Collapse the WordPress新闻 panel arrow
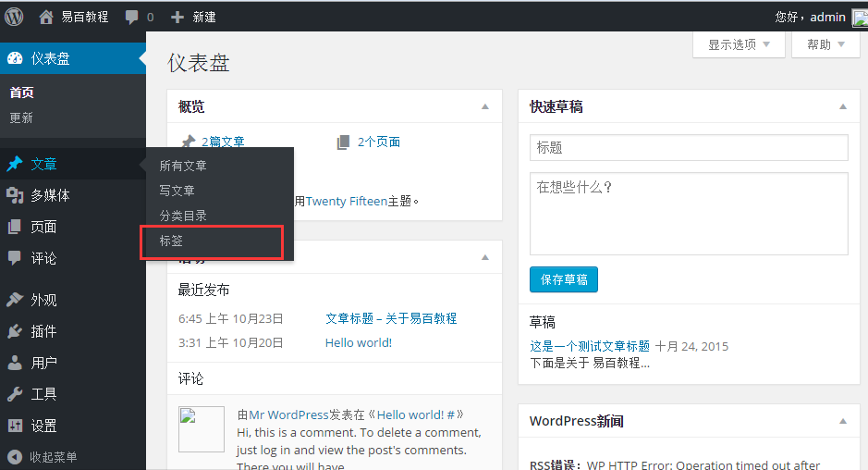This screenshot has height=470, width=868. pyautogui.click(x=842, y=422)
